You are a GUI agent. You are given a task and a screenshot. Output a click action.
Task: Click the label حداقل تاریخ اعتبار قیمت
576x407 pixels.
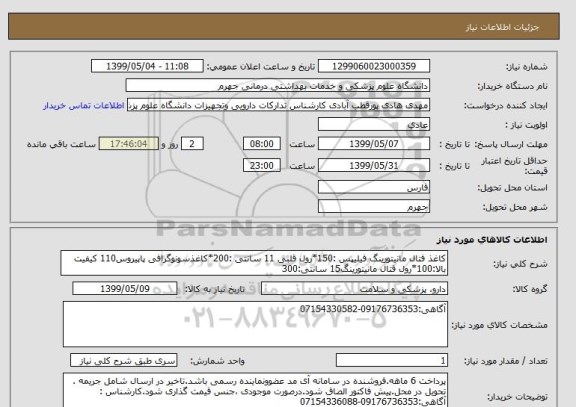514,166
